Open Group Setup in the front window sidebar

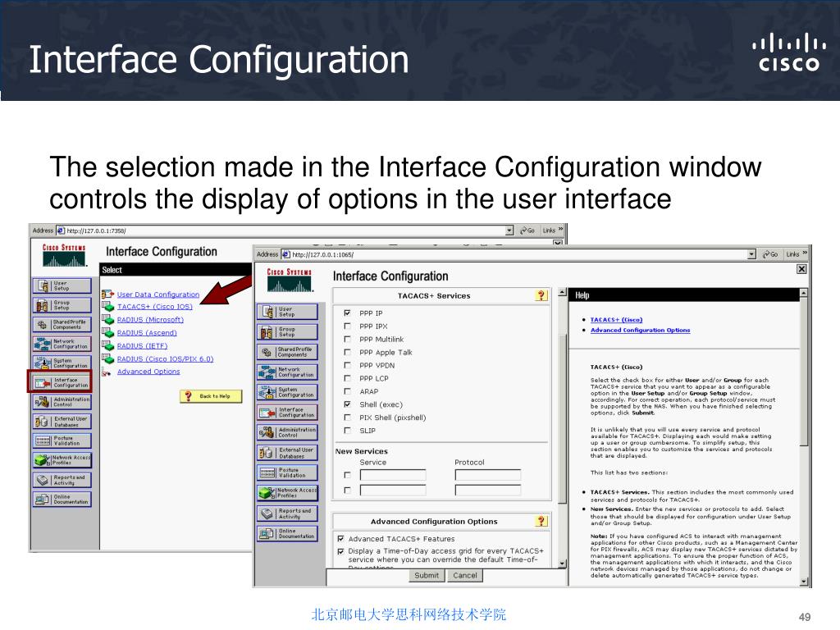coord(287,331)
